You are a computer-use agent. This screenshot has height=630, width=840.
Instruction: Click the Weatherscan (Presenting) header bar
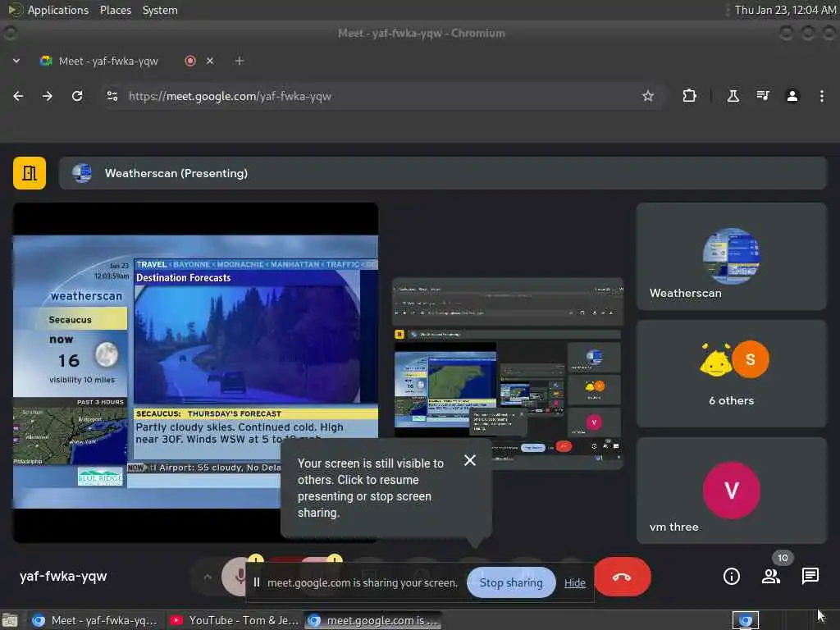(442, 173)
